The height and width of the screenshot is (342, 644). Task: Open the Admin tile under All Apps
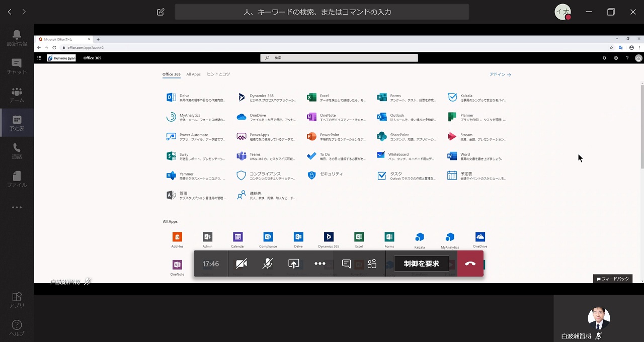207,239
